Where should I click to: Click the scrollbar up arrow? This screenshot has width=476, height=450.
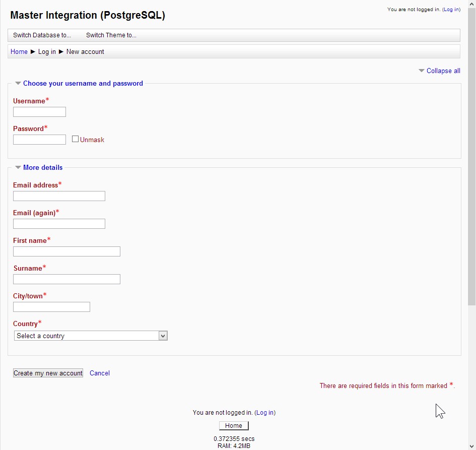[x=472, y=4]
